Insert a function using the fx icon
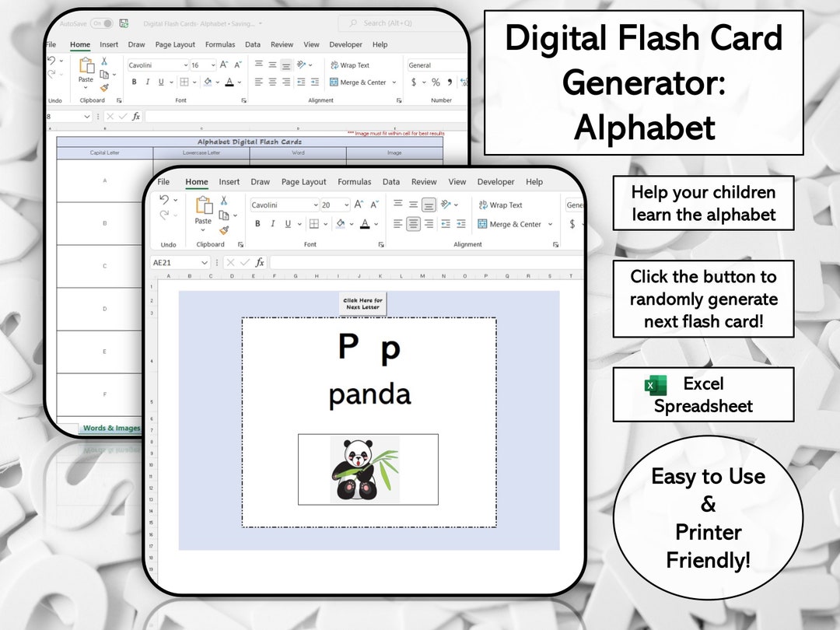The image size is (840, 630). tap(258, 262)
